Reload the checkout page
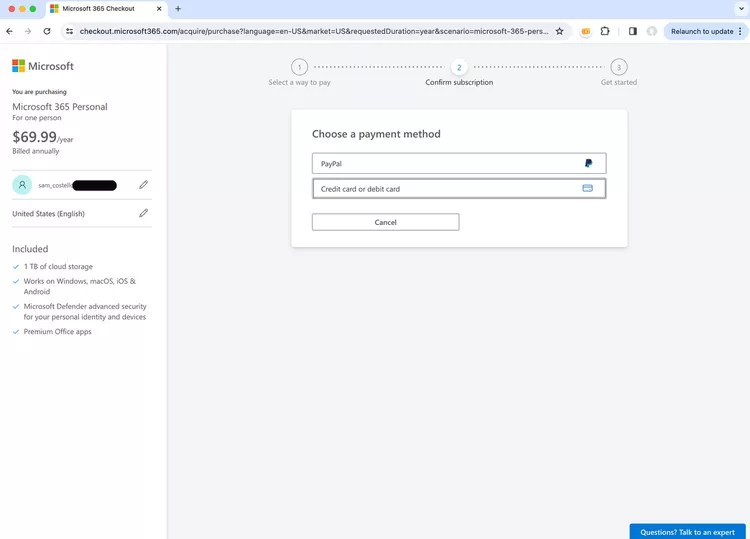The width and height of the screenshot is (750, 539). [x=47, y=31]
